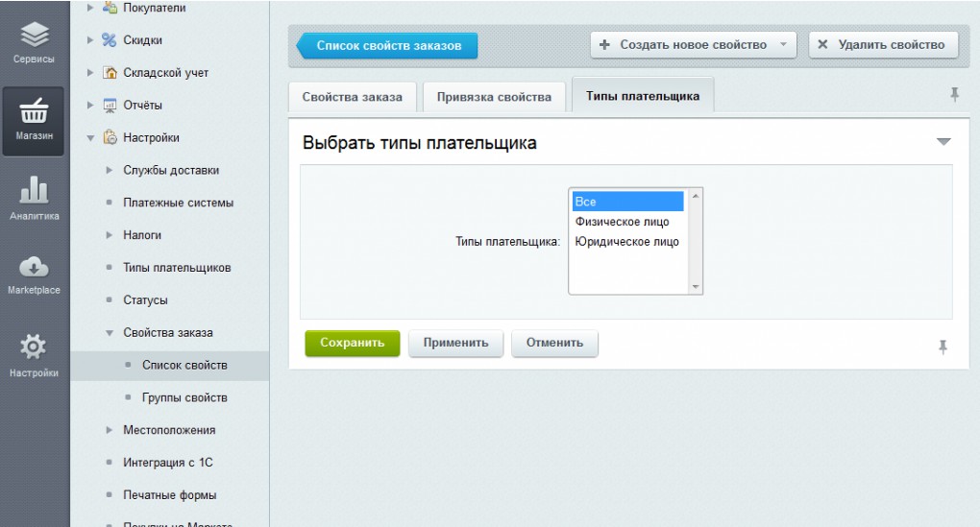The image size is (980, 527).
Task: Open Печатные формы tree item
Action: [x=169, y=494]
